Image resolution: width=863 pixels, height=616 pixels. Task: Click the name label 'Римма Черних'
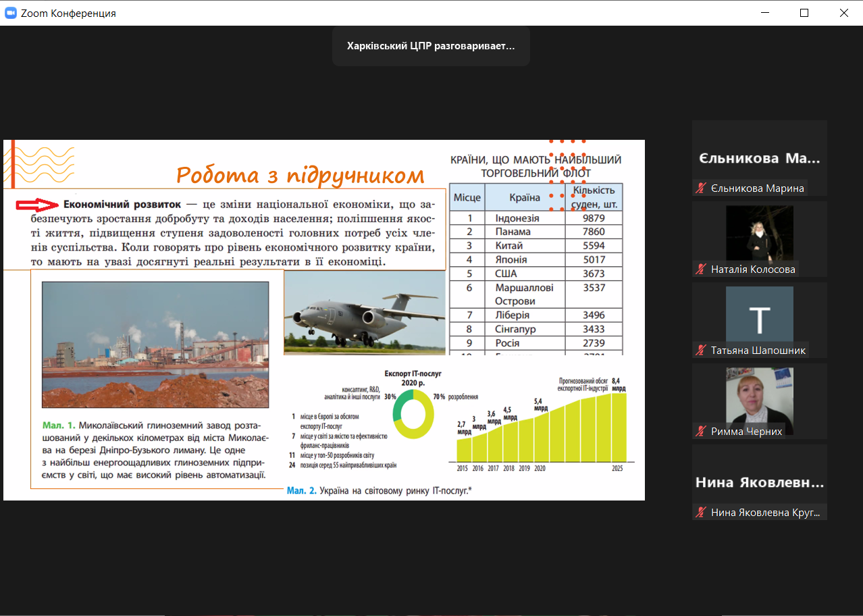(746, 432)
